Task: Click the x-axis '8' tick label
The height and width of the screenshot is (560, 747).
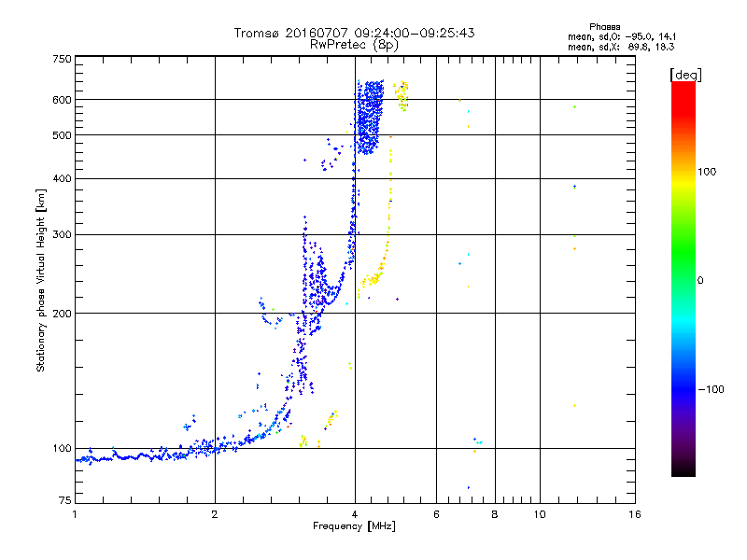Action: (x=495, y=514)
